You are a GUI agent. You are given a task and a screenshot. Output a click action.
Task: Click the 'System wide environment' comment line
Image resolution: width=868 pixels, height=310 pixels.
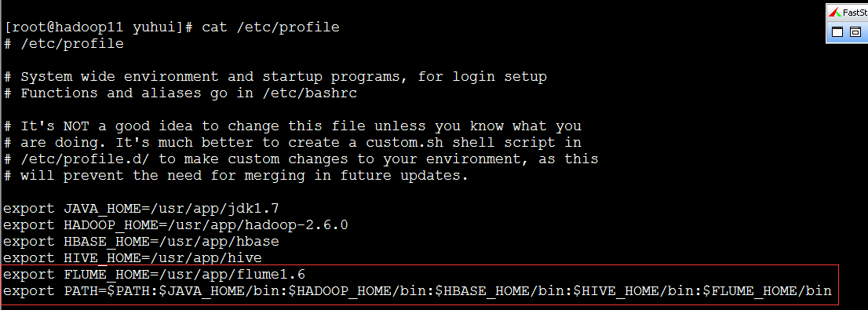275,76
